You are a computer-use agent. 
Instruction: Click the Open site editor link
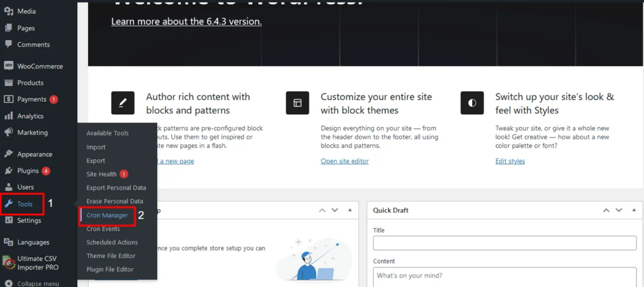345,161
